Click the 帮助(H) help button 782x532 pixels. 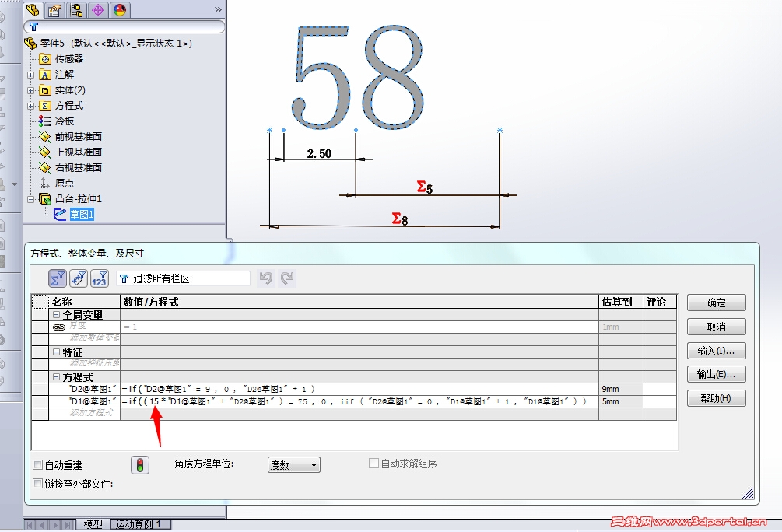[716, 398]
